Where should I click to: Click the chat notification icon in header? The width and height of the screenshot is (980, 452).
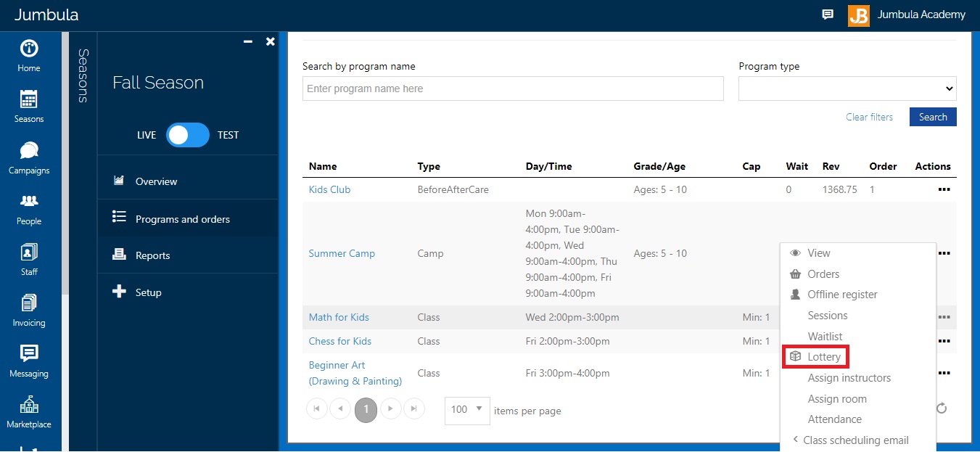[x=828, y=15]
